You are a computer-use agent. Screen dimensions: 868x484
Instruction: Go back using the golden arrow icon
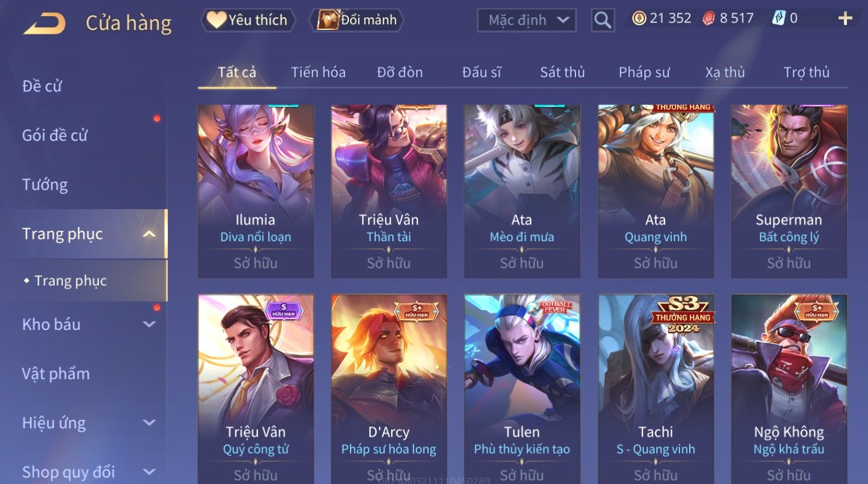coord(44,23)
